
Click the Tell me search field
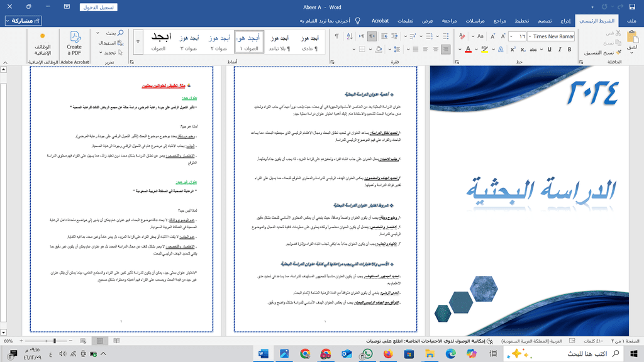click(330, 21)
